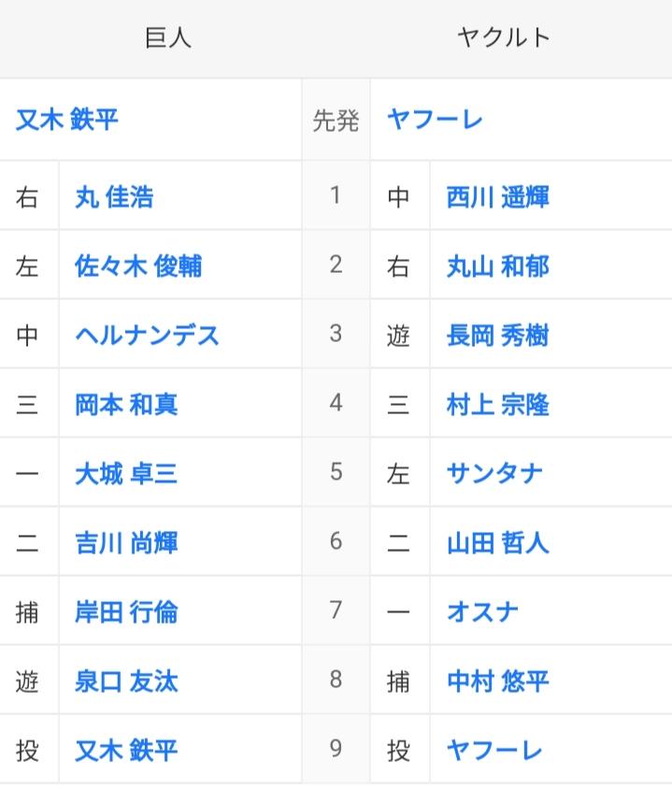Open 岸田 行倫 catcher link
Screen dimensions: 672x805
coord(126,612)
